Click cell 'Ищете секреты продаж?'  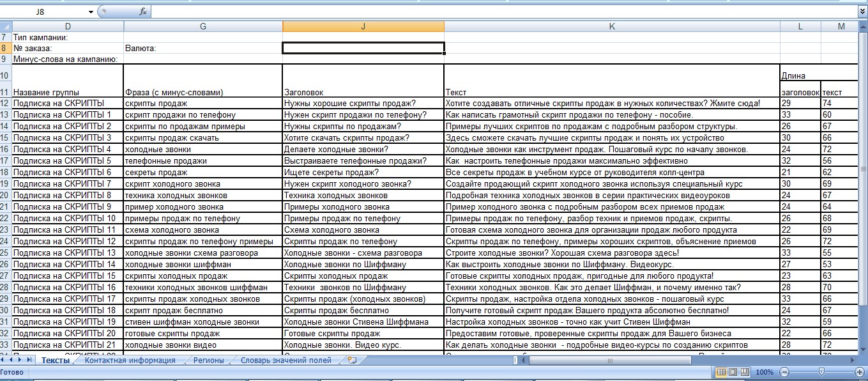pyautogui.click(x=363, y=172)
